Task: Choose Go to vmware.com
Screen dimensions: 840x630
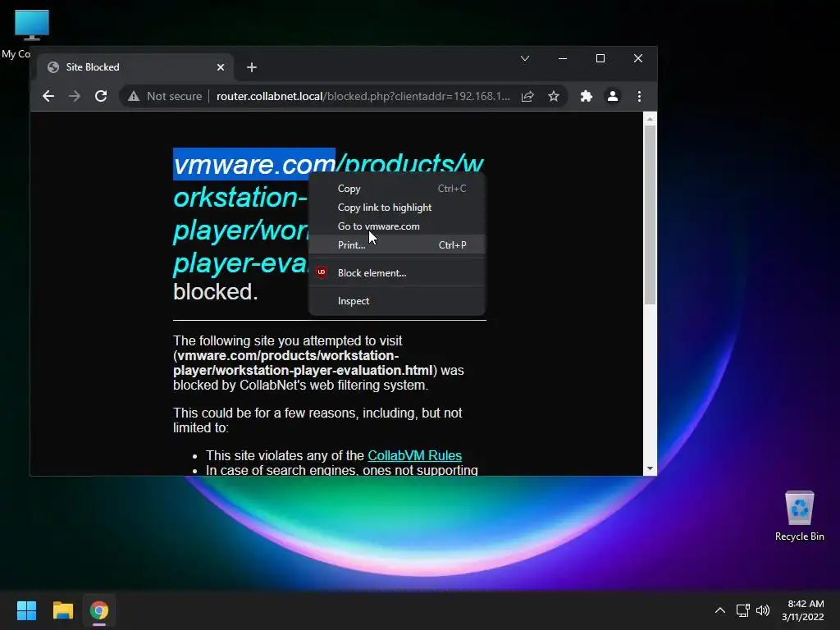Action: [x=397, y=226]
